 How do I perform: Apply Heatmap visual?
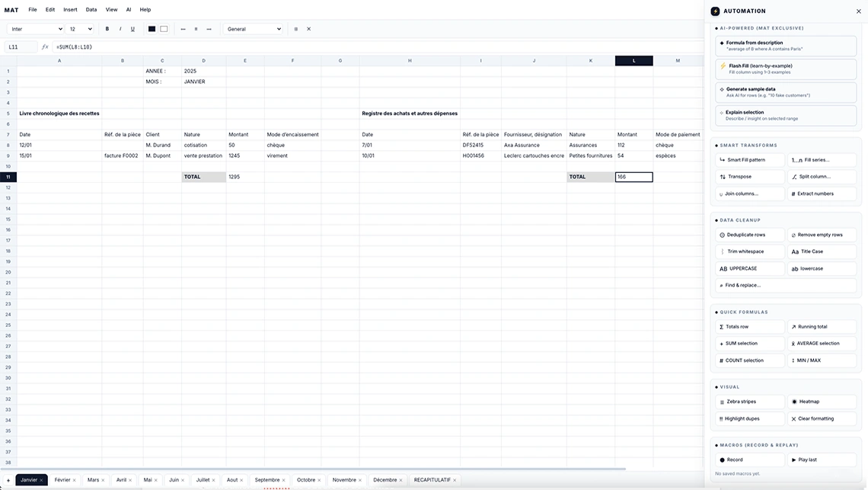(822, 402)
